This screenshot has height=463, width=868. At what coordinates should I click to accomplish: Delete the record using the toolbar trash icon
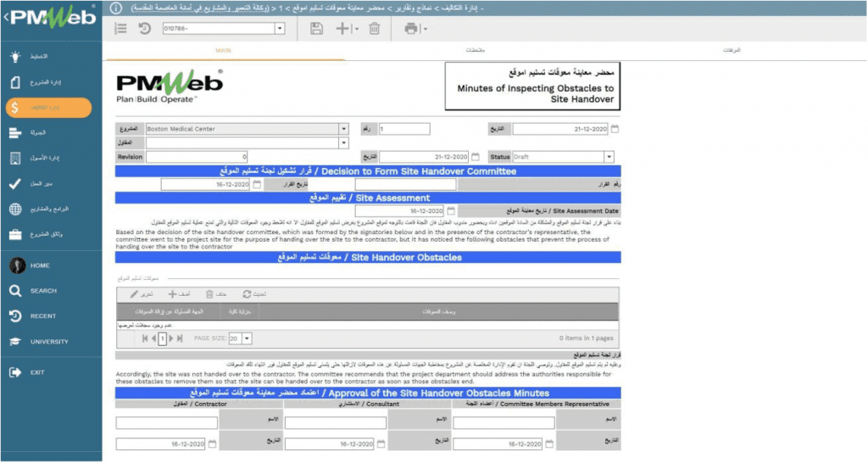[x=375, y=28]
